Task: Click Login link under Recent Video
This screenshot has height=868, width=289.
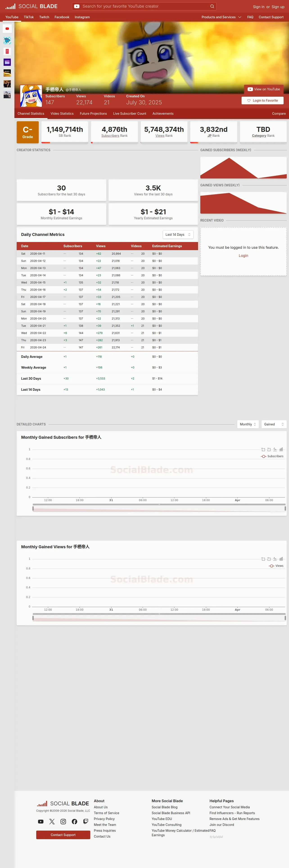Action: tap(243, 256)
